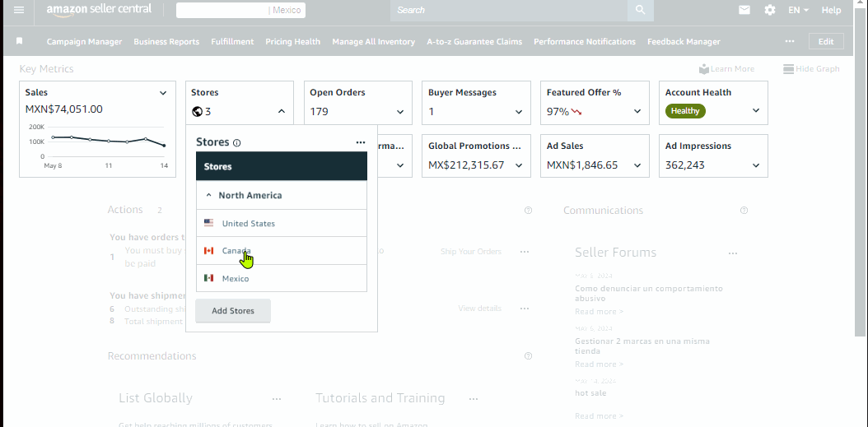Open Pricing Health
The height and width of the screenshot is (427, 868).
coord(293,41)
